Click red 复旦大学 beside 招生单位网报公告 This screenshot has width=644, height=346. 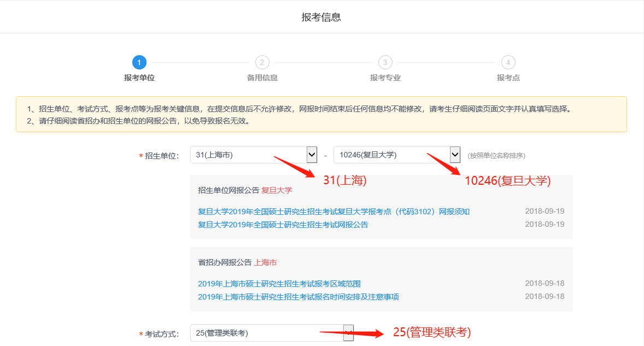click(277, 190)
